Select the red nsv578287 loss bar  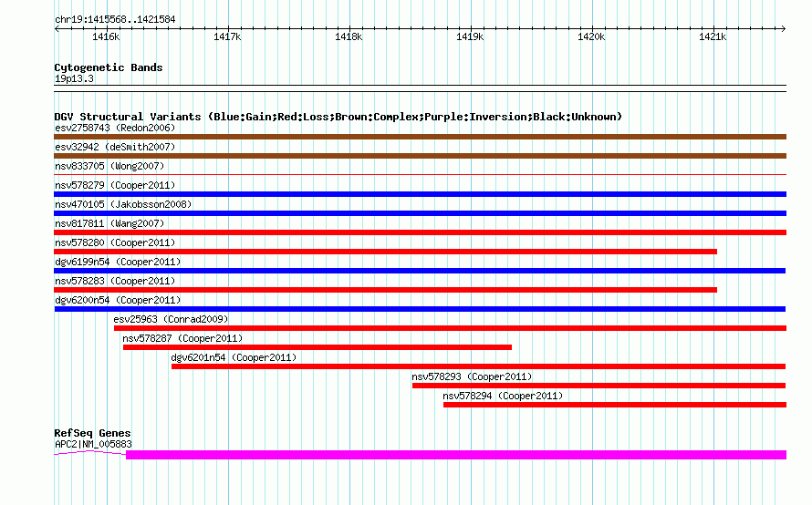[x=318, y=347]
